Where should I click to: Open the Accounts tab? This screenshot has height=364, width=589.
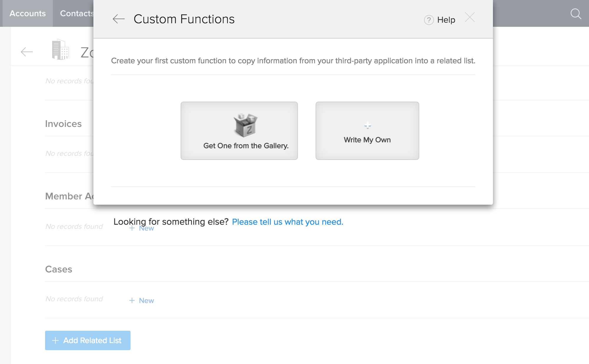[x=27, y=14]
